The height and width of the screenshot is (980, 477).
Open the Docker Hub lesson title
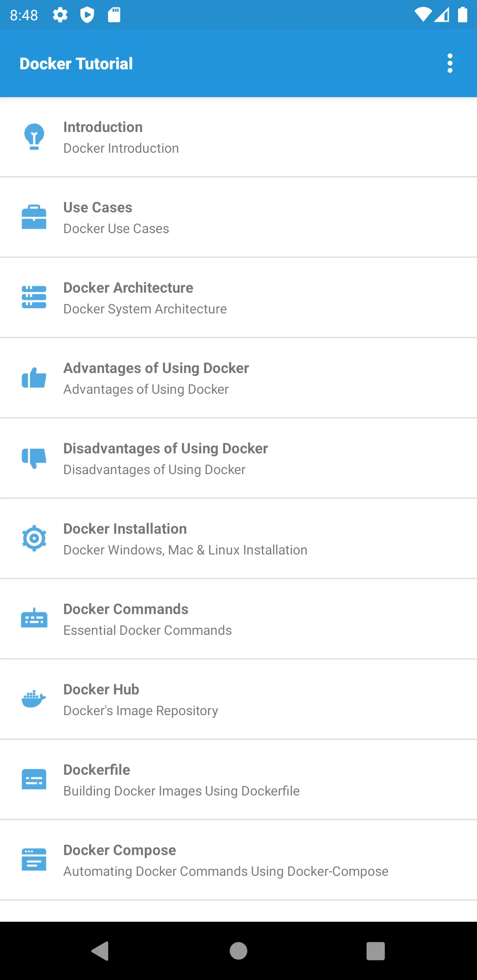[x=101, y=690]
